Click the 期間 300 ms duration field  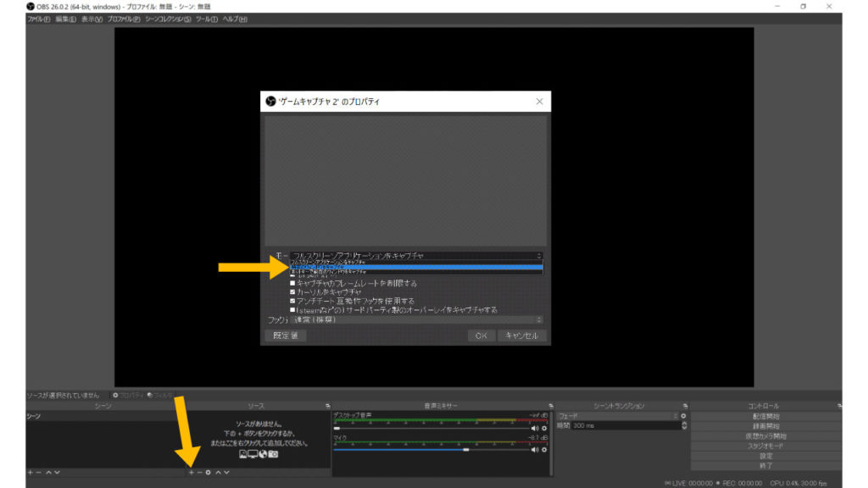tap(625, 425)
